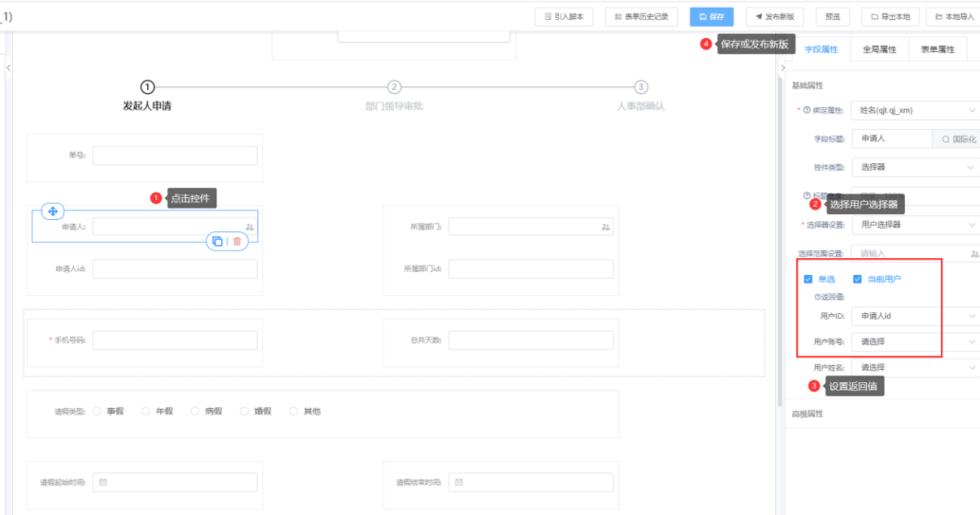This screenshot has height=515, width=980.
Task: Click 发布新版 to publish
Action: 774,17
